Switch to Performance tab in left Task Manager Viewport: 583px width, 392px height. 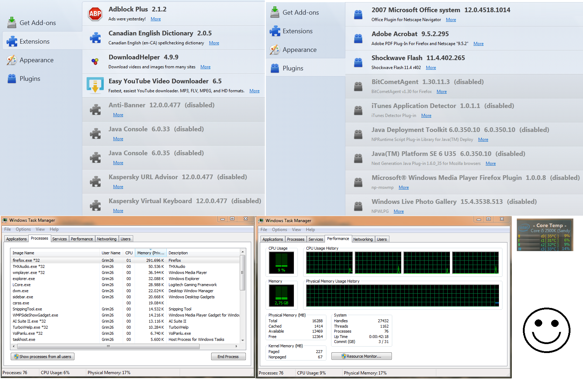click(82, 239)
